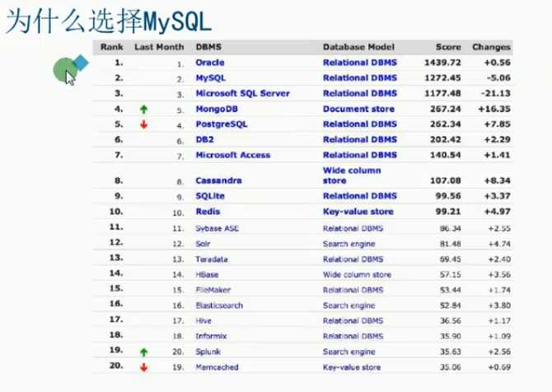Click the Last Month column header

(x=159, y=47)
